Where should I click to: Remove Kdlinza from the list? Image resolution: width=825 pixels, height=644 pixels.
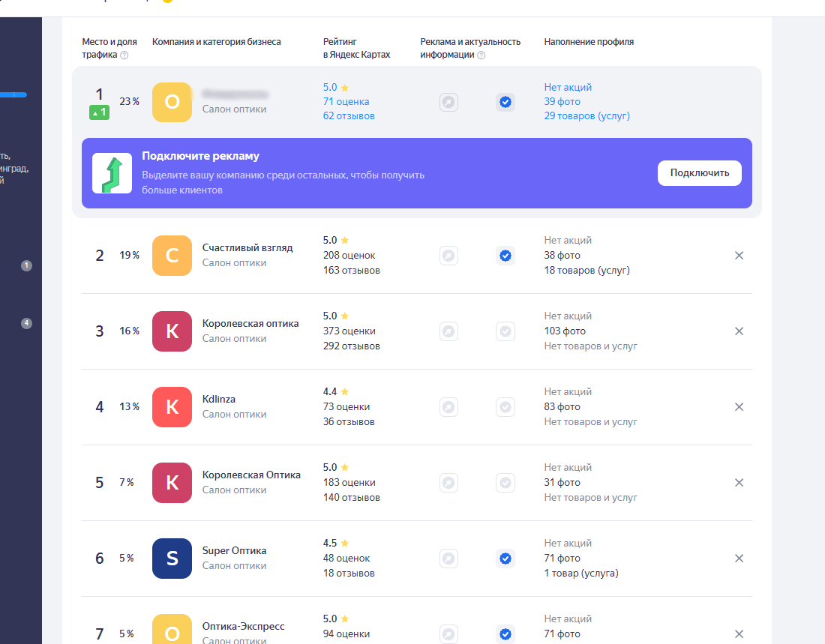point(739,407)
